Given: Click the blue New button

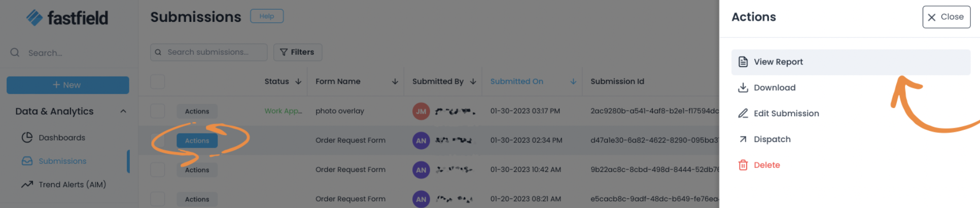Looking at the screenshot, I should (67, 85).
